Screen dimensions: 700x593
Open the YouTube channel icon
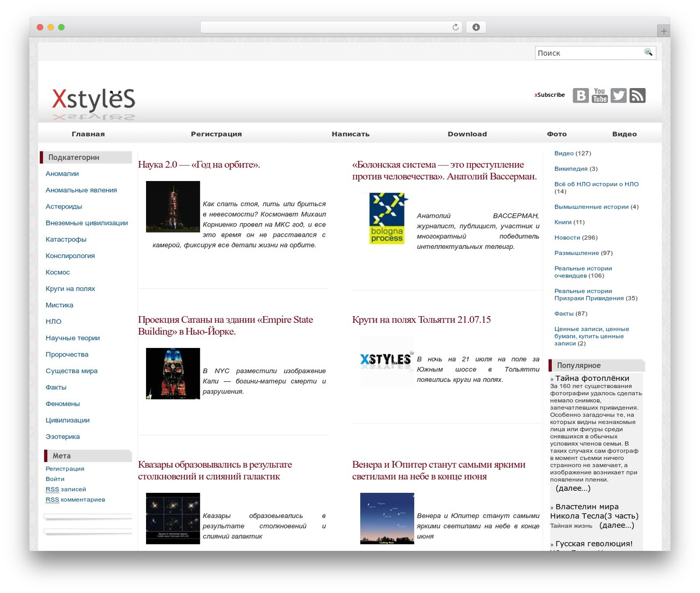pos(600,95)
